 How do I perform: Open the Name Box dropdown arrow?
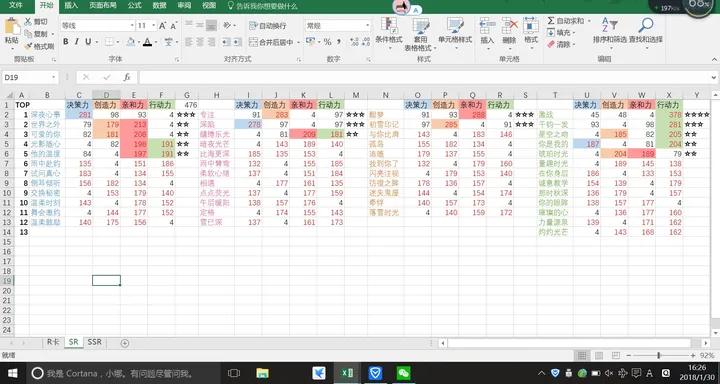tap(53, 78)
